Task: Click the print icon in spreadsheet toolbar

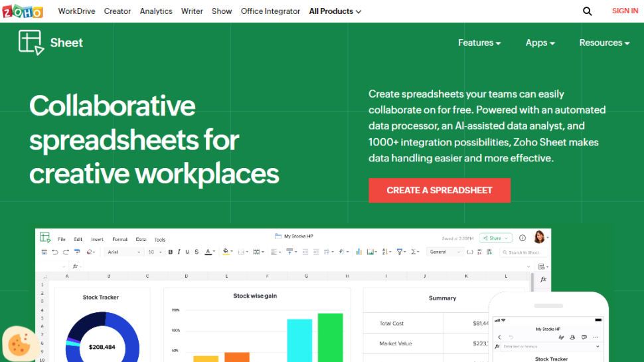Action: click(x=44, y=252)
